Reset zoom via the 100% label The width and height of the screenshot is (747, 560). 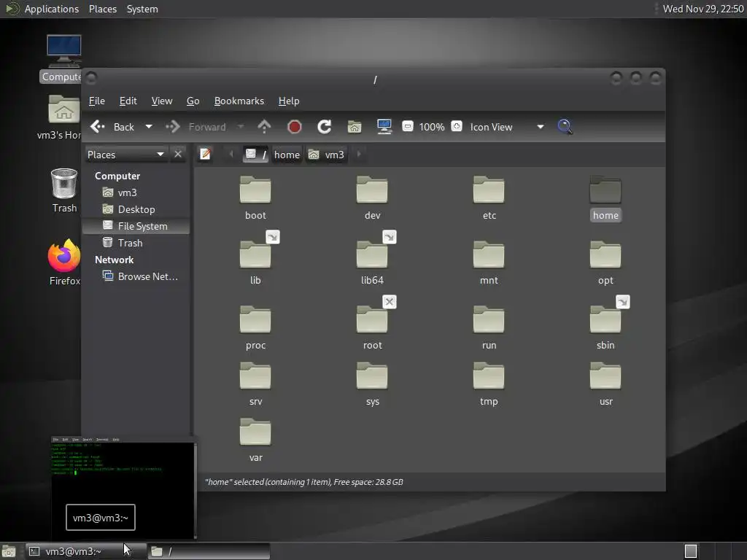[432, 127]
